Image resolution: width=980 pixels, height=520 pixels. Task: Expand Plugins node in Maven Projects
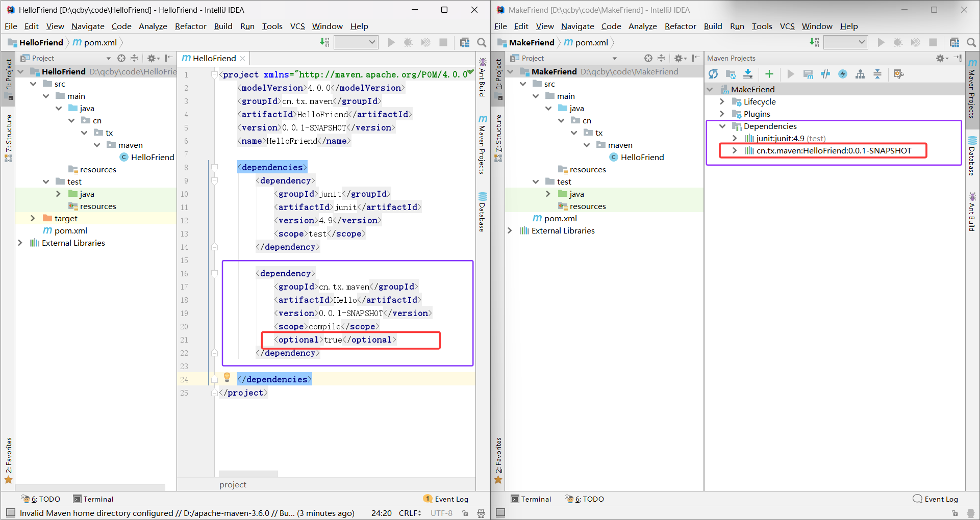[x=722, y=114]
